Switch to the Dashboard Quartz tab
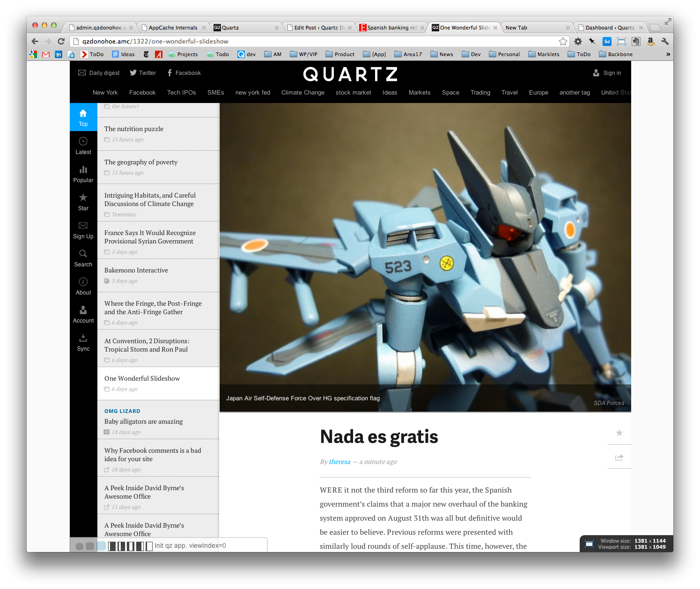Image resolution: width=700 pixels, height=589 pixels. click(610, 28)
